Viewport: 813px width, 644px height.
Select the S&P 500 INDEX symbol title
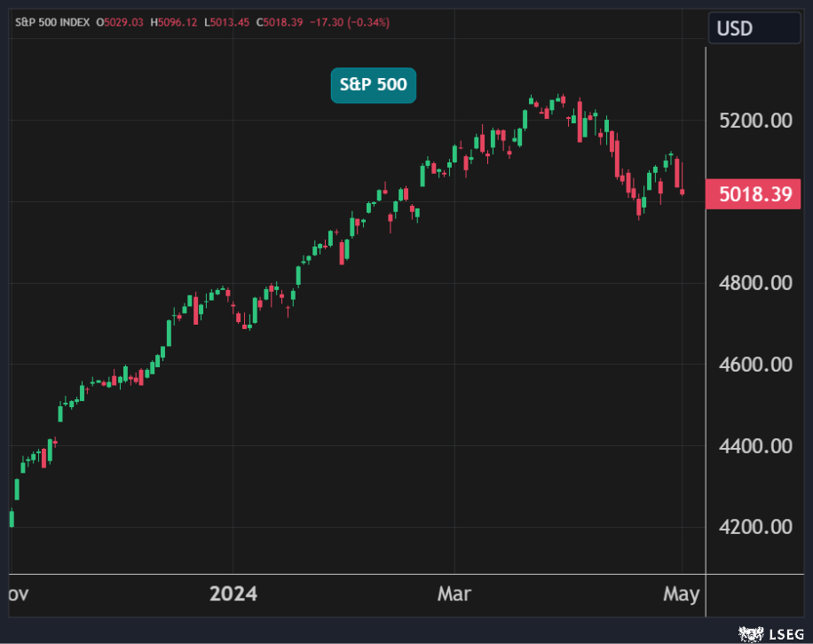click(x=52, y=22)
